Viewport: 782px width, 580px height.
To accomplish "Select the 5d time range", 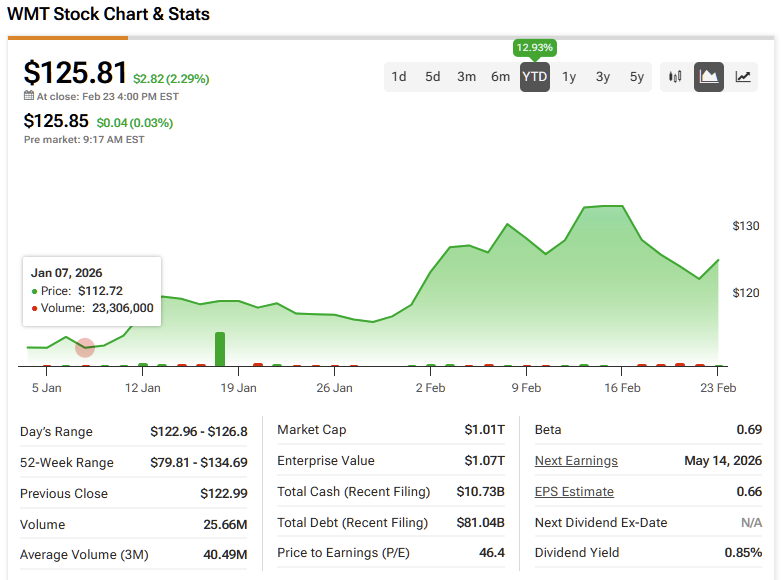I will 432,77.
